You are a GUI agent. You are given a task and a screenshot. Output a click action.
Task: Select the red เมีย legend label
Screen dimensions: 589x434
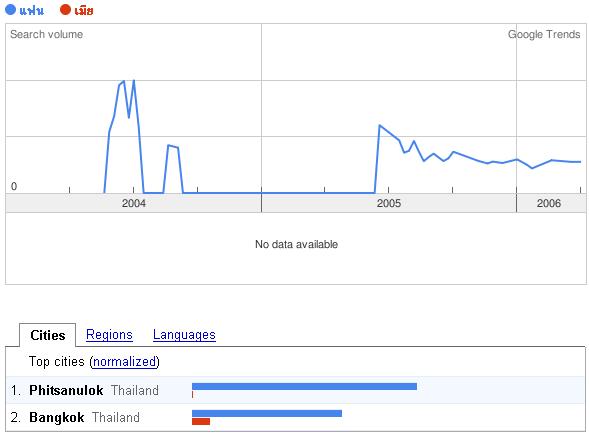(83, 10)
